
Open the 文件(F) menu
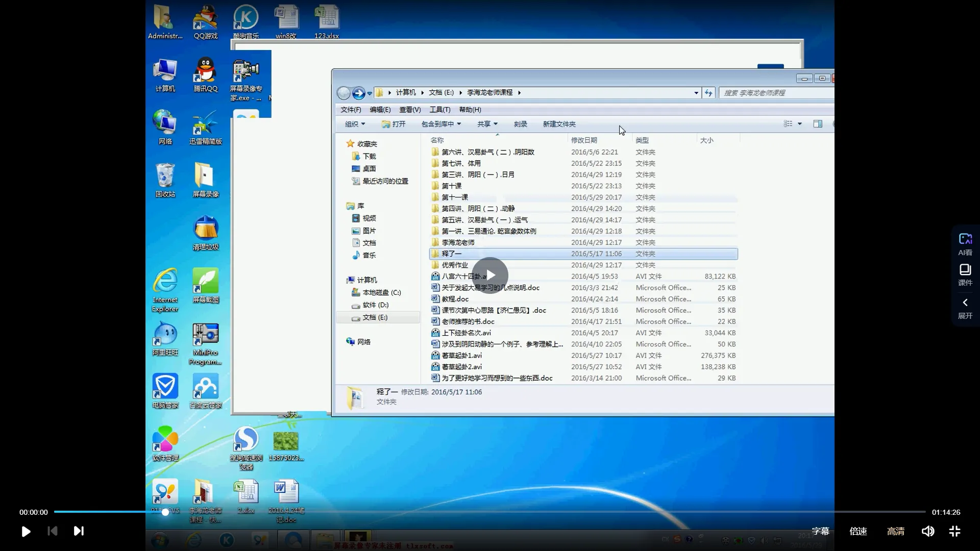(351, 110)
